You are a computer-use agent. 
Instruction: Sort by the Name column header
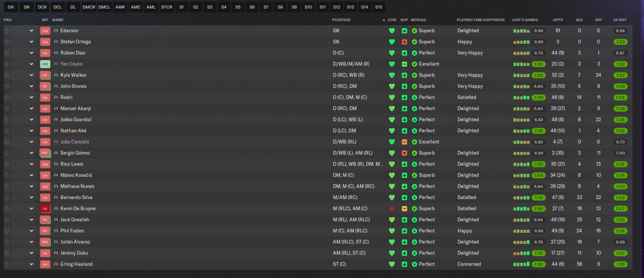58,20
